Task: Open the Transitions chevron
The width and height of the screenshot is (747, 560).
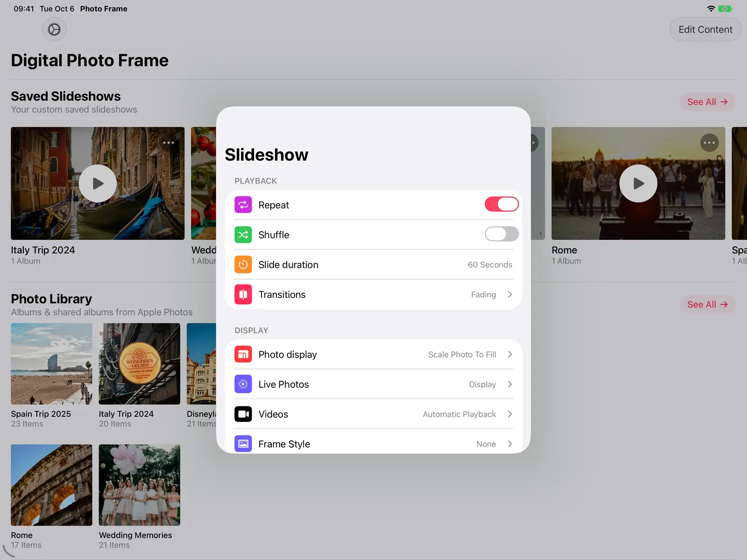Action: pyautogui.click(x=510, y=294)
